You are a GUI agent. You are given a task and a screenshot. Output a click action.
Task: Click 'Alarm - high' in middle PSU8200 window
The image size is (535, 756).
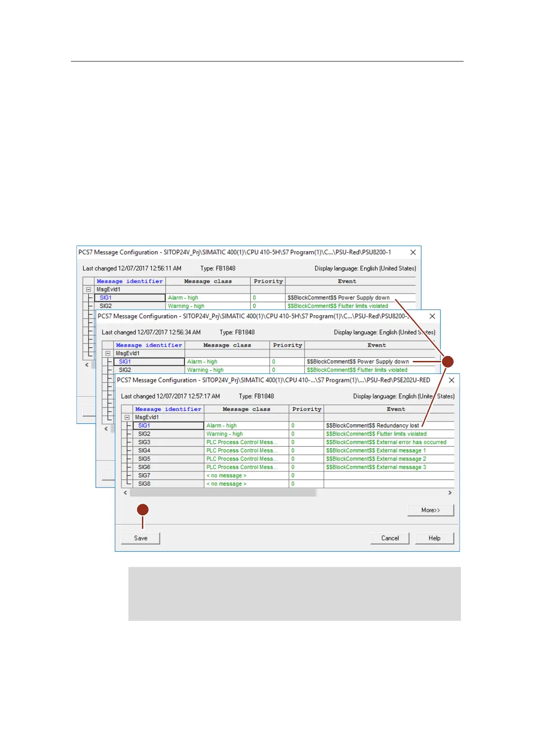coord(227,362)
